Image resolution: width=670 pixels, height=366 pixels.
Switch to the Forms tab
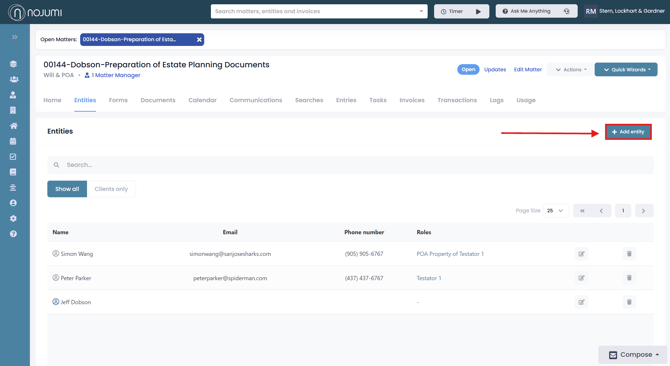click(x=118, y=100)
